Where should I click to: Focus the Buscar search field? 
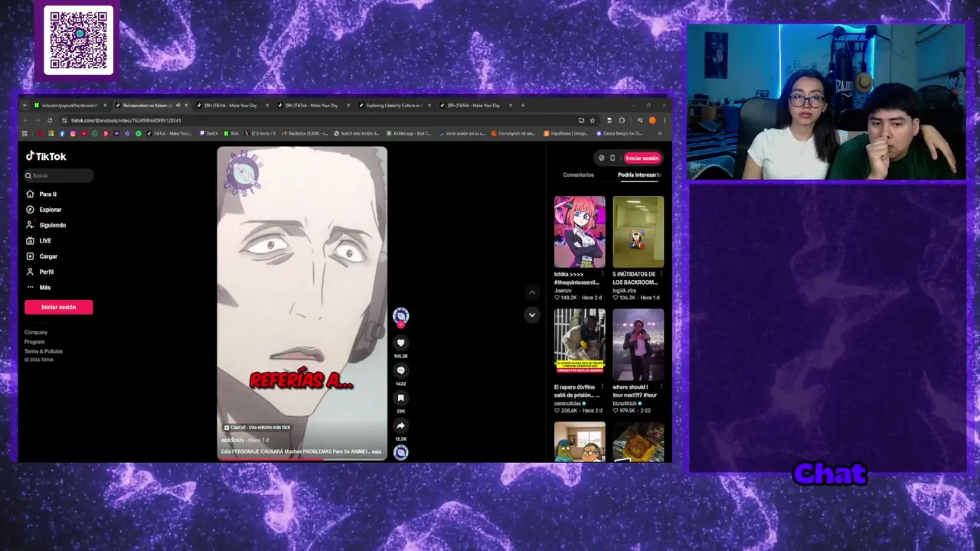pos(59,175)
